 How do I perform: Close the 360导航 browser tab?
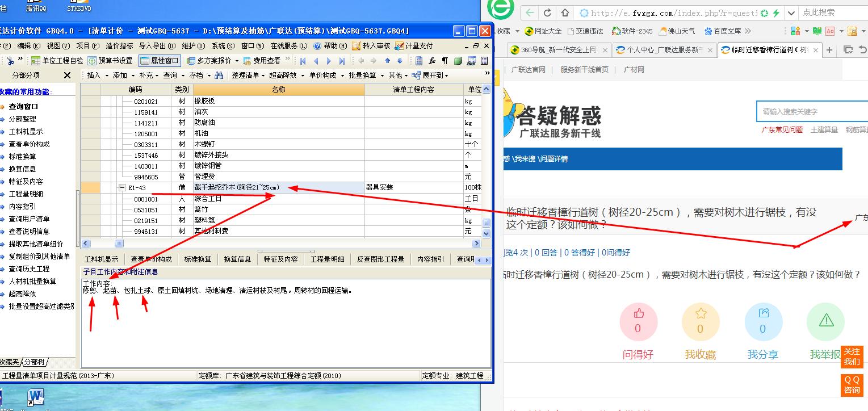[x=605, y=50]
